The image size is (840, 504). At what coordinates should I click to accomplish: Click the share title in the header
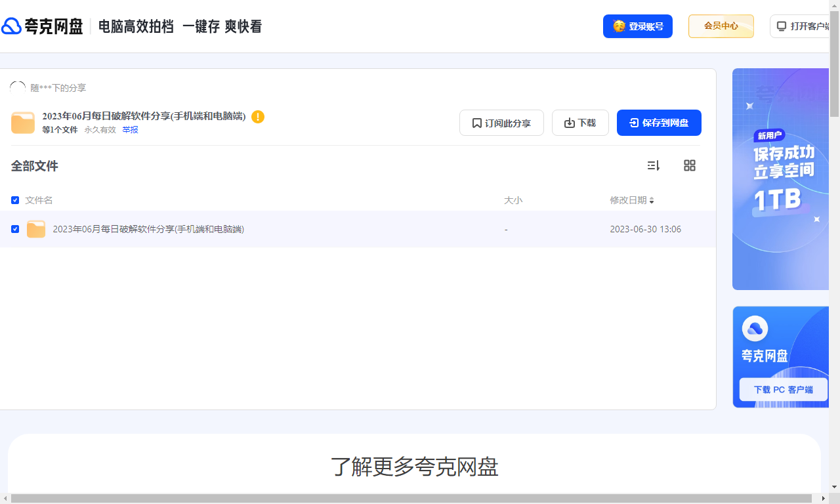[x=144, y=116]
